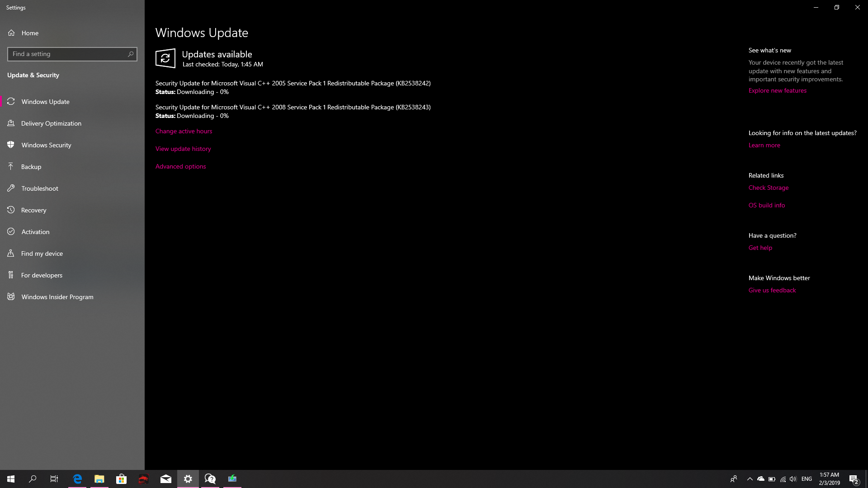Open Recovery settings page

coord(72,210)
